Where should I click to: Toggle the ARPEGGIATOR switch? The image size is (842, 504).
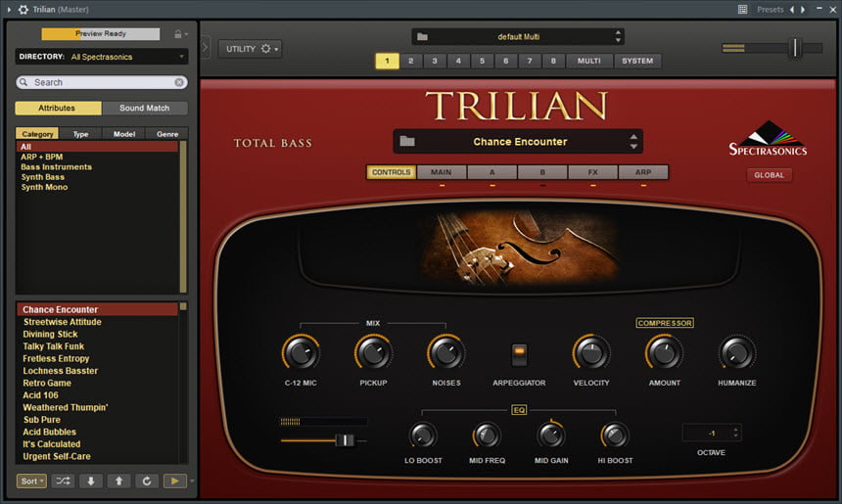click(x=519, y=355)
